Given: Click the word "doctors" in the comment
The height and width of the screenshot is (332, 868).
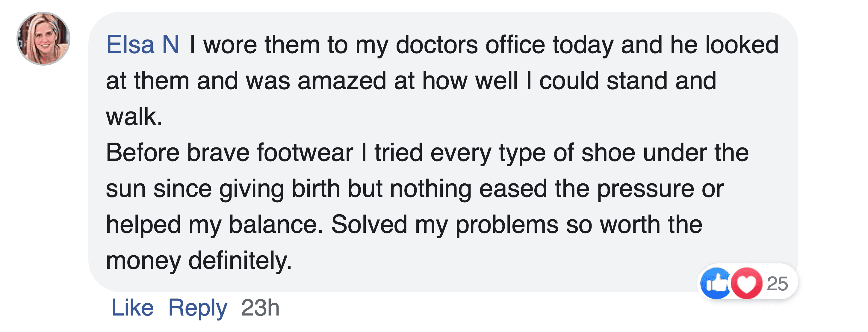Looking at the screenshot, I should [x=437, y=44].
